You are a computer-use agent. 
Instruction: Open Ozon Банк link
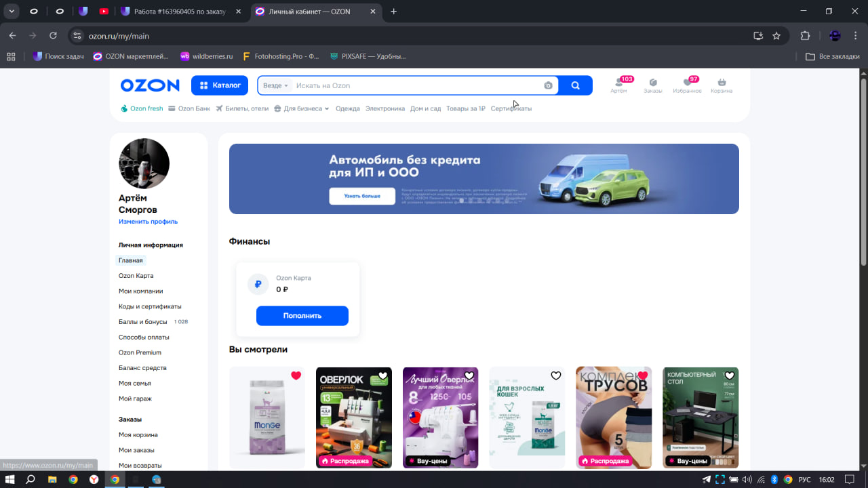pyautogui.click(x=189, y=108)
